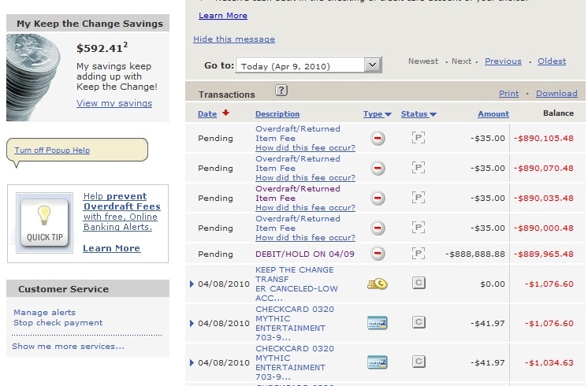Click the red minus icon on the first pending fee
588x386 pixels.
tap(378, 139)
